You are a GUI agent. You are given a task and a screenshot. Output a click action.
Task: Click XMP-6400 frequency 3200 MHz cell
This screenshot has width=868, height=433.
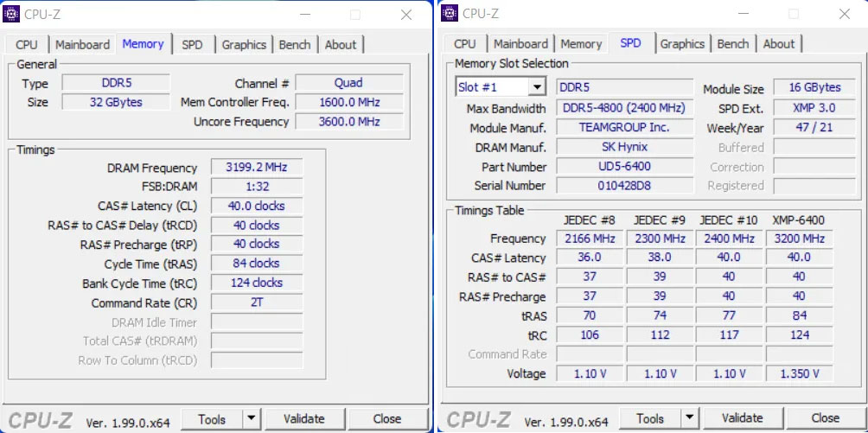[x=800, y=239]
